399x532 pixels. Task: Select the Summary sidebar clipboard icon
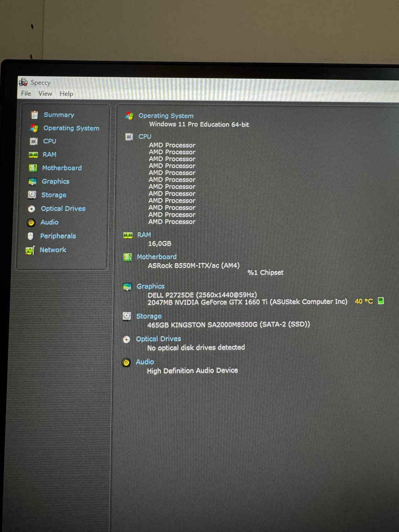pos(34,115)
